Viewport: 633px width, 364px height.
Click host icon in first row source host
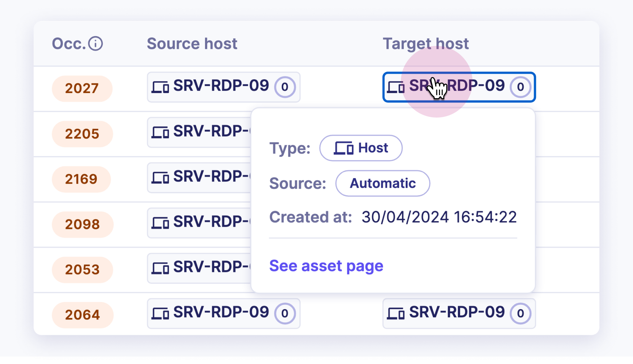[160, 87]
